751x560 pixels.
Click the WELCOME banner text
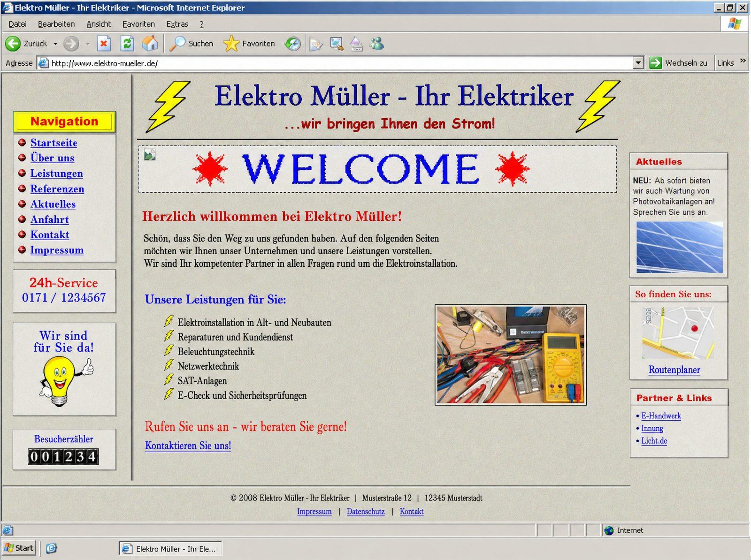click(x=360, y=169)
